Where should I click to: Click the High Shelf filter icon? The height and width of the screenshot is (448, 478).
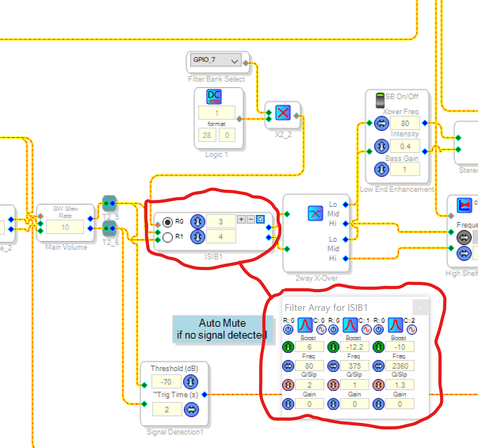pyautogui.click(x=464, y=205)
